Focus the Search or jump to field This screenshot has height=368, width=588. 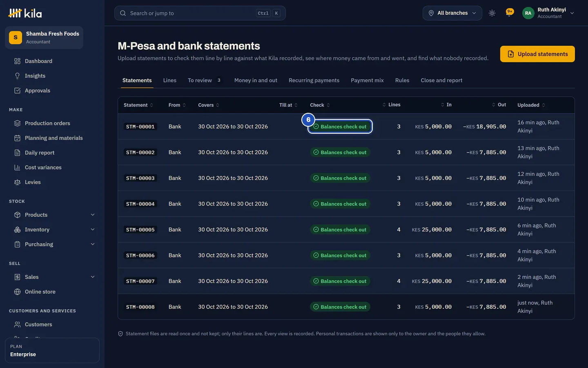point(200,13)
